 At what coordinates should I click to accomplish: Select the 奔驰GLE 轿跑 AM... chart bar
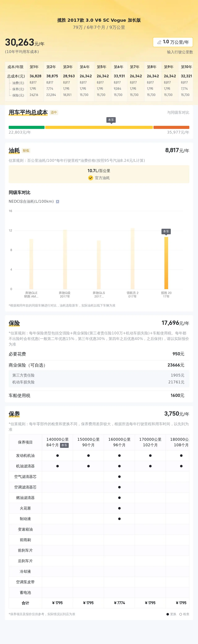pos(31,264)
